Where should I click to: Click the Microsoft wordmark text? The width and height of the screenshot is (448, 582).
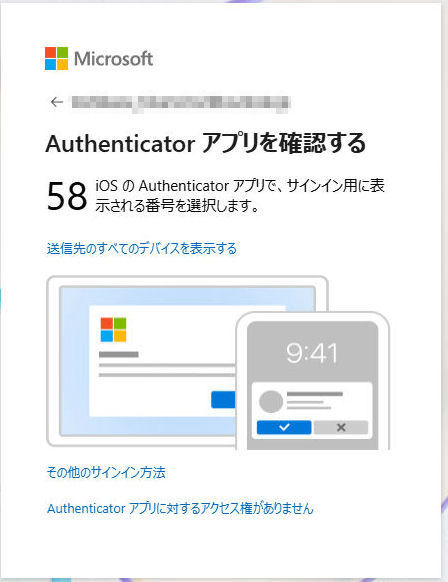pos(113,59)
